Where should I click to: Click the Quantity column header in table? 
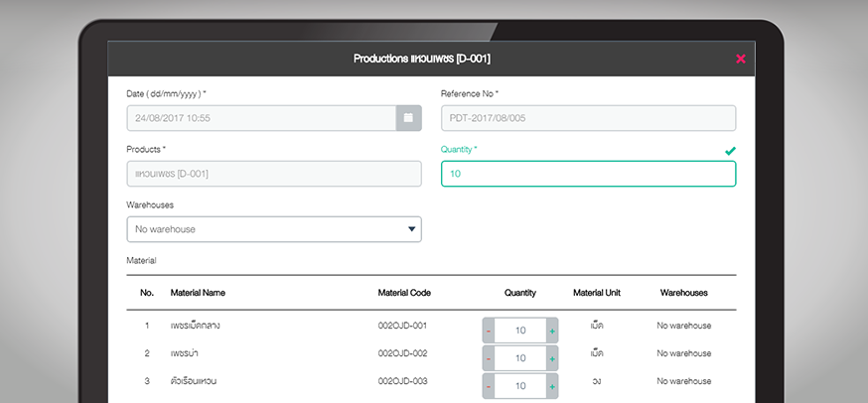coord(520,293)
